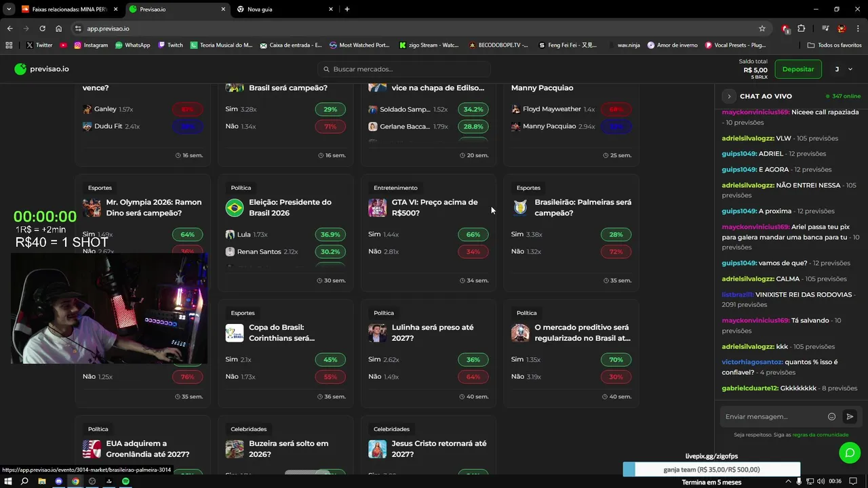868x488 pixels.
Task: Open Spotify from taskbar
Action: 125,481
